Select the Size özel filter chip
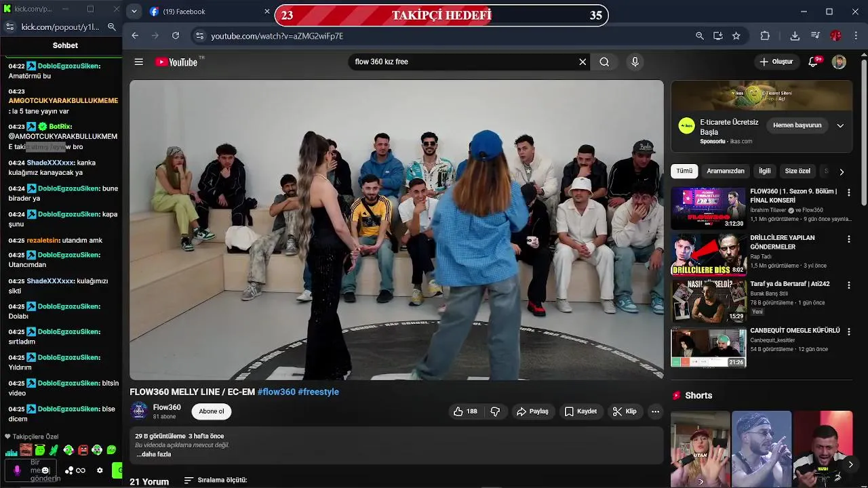The image size is (868, 488). point(797,171)
